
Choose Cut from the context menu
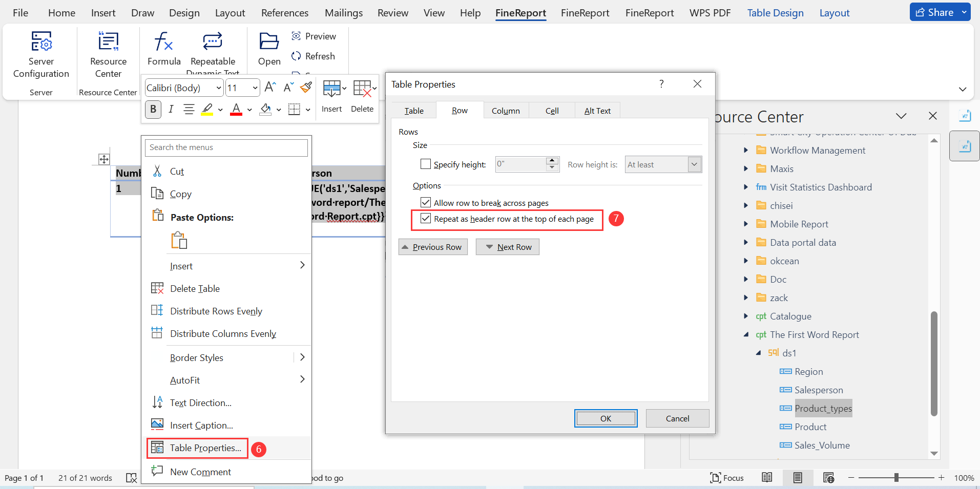(x=177, y=172)
